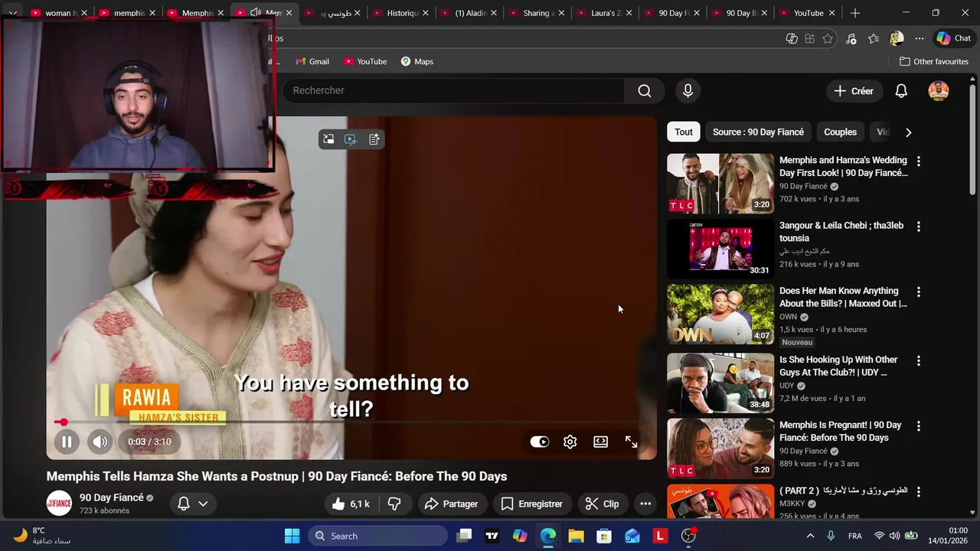The width and height of the screenshot is (980, 551).
Task: Pause the video with the pause button
Action: pyautogui.click(x=67, y=442)
